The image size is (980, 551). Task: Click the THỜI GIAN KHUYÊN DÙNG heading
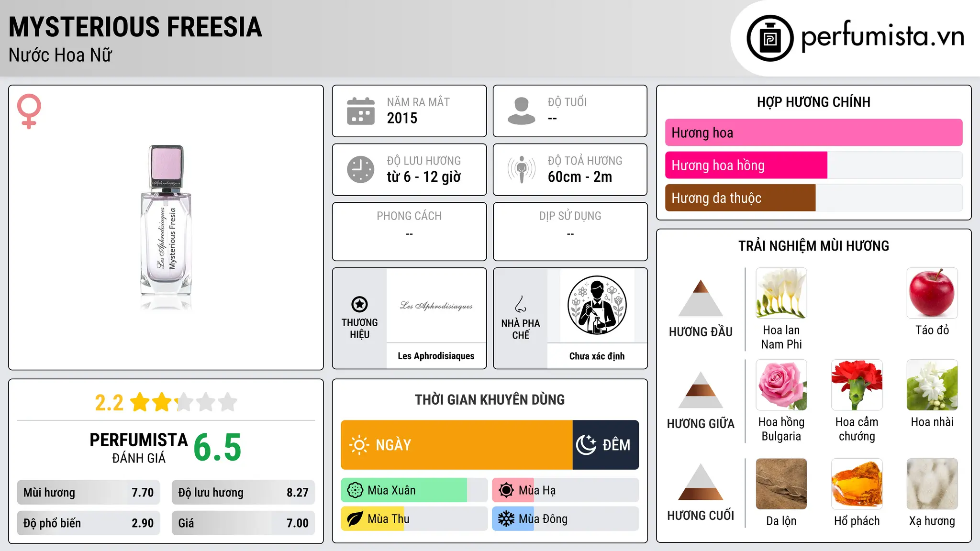point(490,399)
